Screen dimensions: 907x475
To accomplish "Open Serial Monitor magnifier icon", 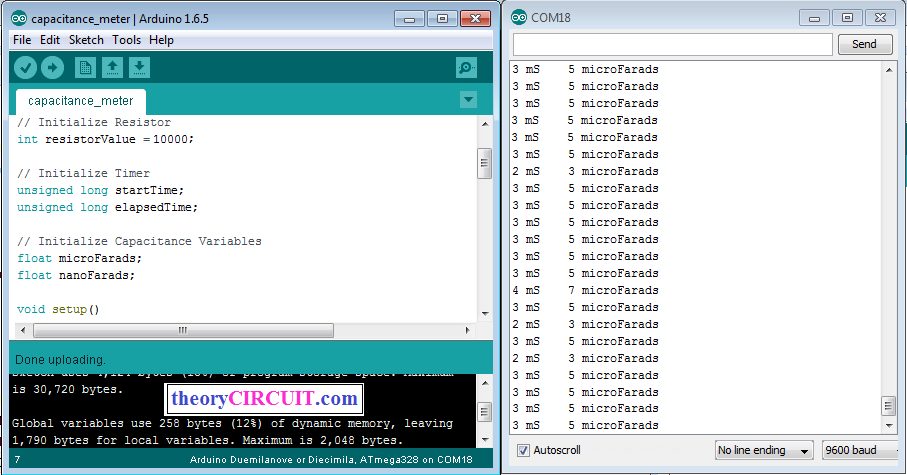I will tap(466, 68).
